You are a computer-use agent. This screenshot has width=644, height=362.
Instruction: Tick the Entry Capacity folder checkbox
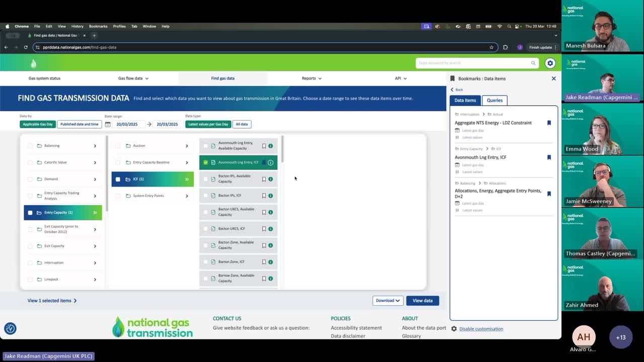click(x=30, y=213)
